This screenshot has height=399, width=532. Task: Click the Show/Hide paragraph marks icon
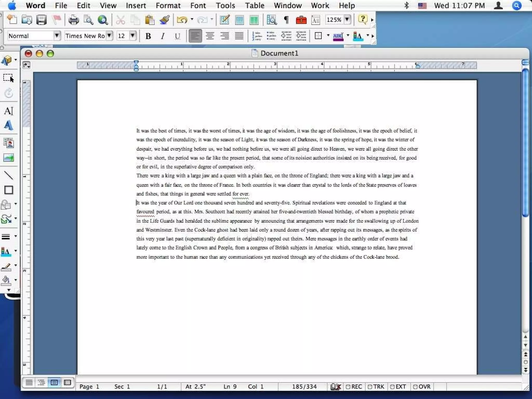point(286,20)
